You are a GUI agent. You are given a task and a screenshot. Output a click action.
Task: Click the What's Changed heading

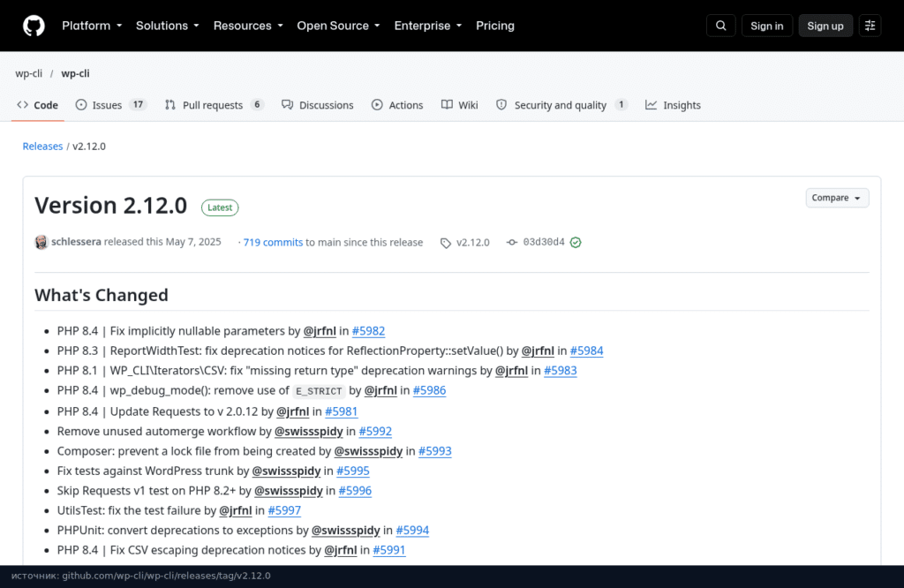click(x=102, y=295)
